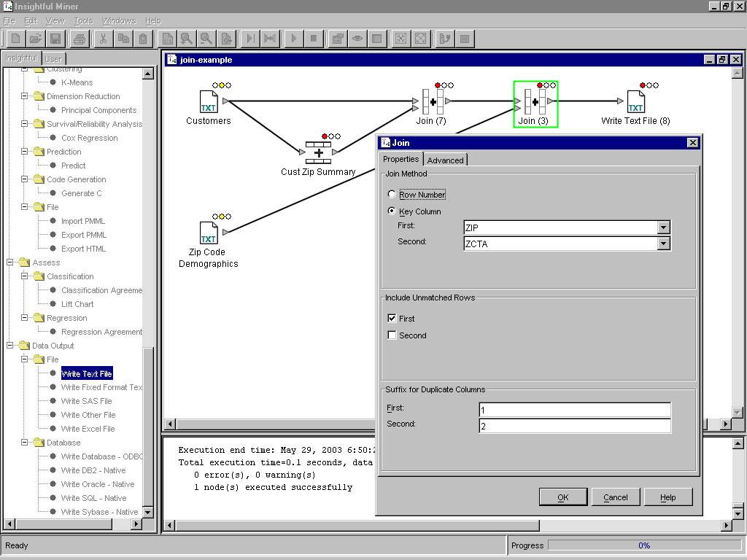Collapse the Dimension Reduction folder
747x560 pixels.
[24, 96]
